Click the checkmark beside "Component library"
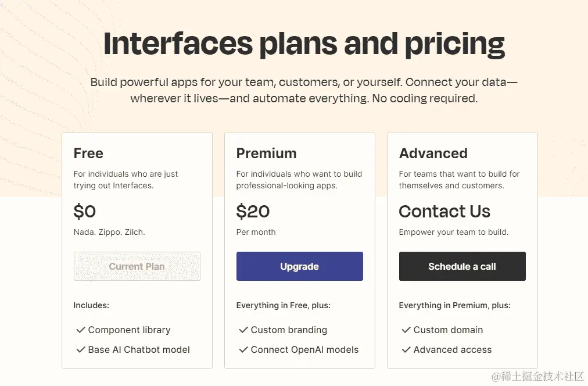The height and width of the screenshot is (386, 588). pyautogui.click(x=81, y=330)
